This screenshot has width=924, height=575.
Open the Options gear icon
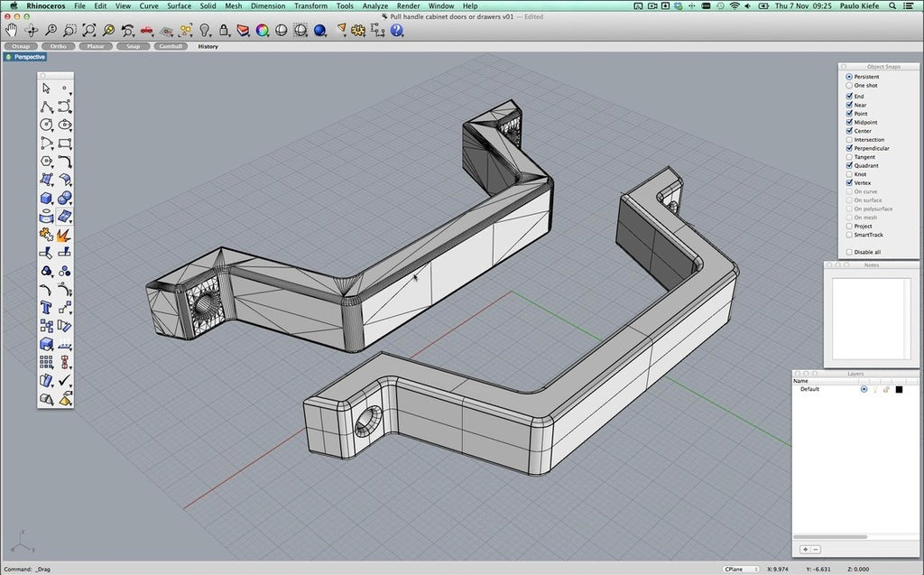click(358, 30)
